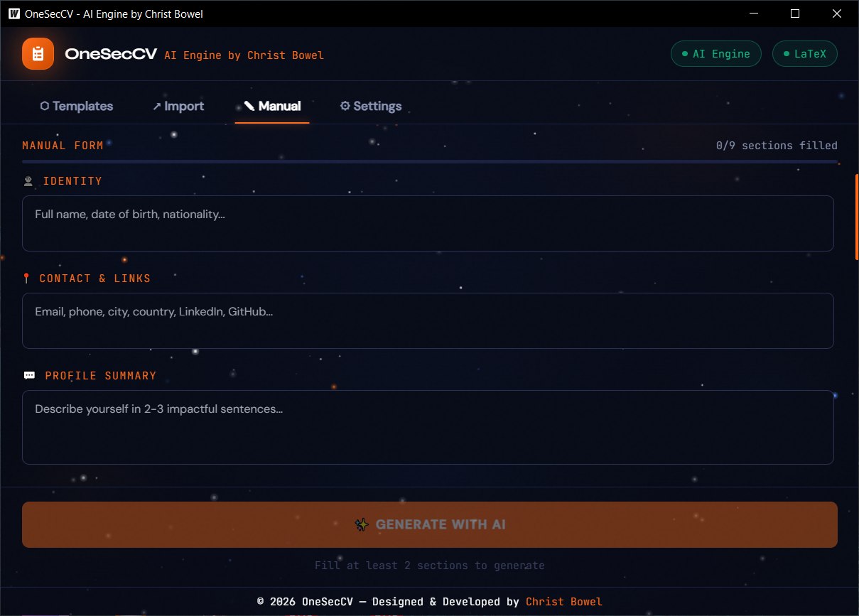The height and width of the screenshot is (616, 859).
Task: Click the speech bubble icon beside PROFILE SUMMARY
Action: click(x=28, y=375)
